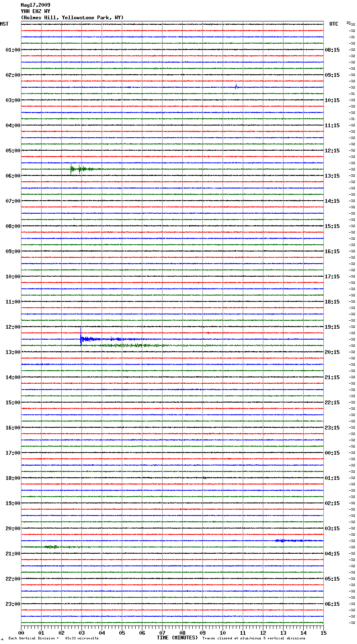Select the 13:00 MST time label
The image size is (357, 644).
coord(13,352)
